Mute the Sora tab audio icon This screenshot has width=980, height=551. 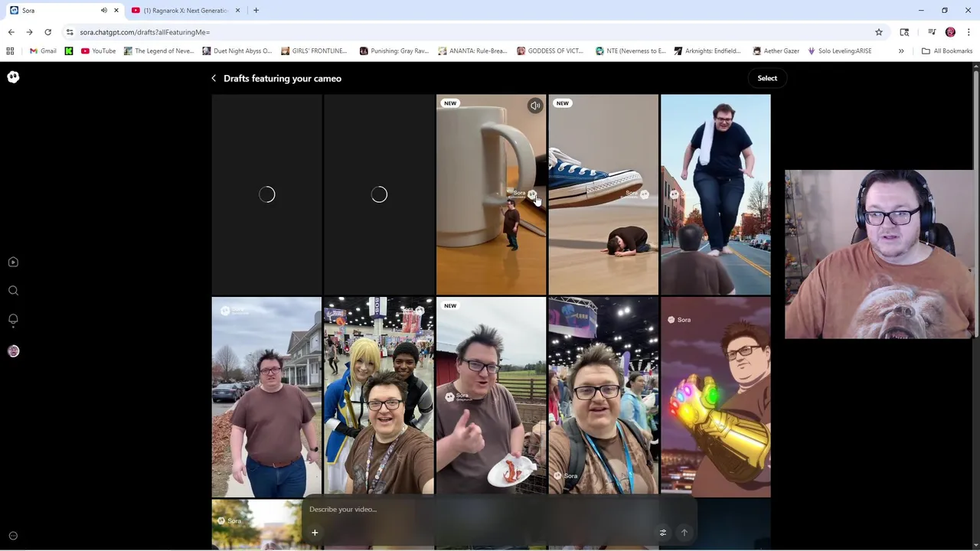coord(104,11)
